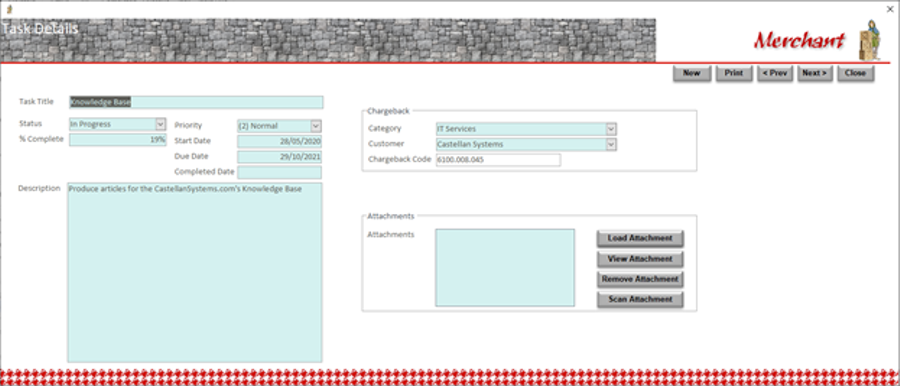Click the Task Title label
Image resolution: width=900 pixels, height=386 pixels.
click(x=36, y=102)
